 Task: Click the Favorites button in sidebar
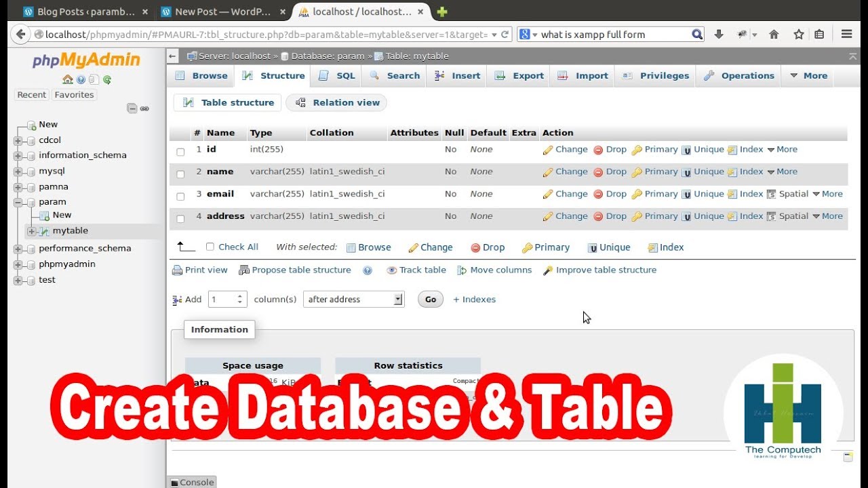[x=74, y=95]
